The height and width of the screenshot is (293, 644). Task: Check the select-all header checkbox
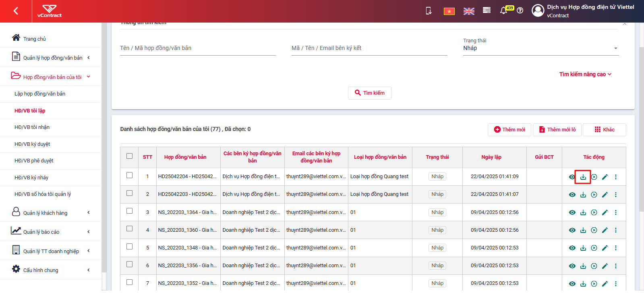129,156
